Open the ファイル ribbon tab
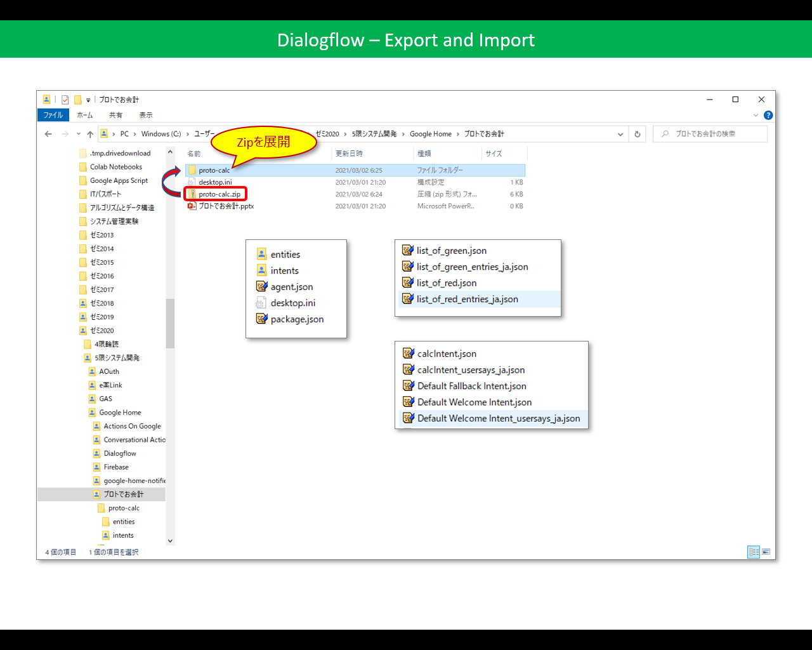Screen dimensions: 812x650 53,115
